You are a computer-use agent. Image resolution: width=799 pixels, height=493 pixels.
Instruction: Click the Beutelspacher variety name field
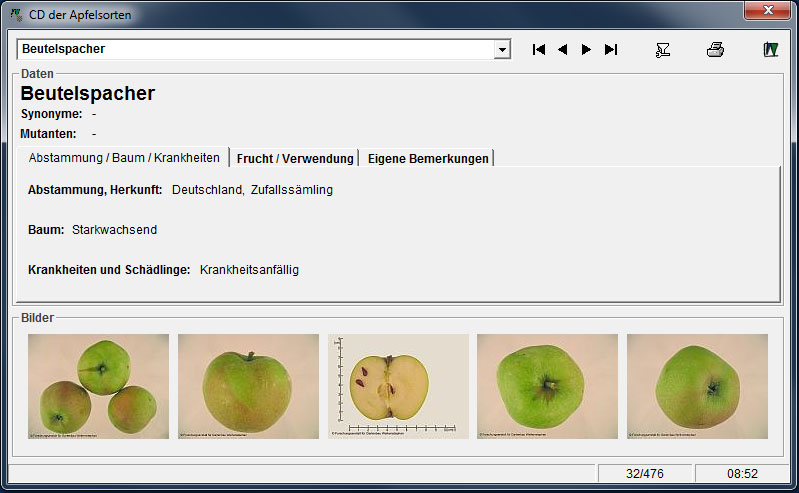tap(255, 49)
